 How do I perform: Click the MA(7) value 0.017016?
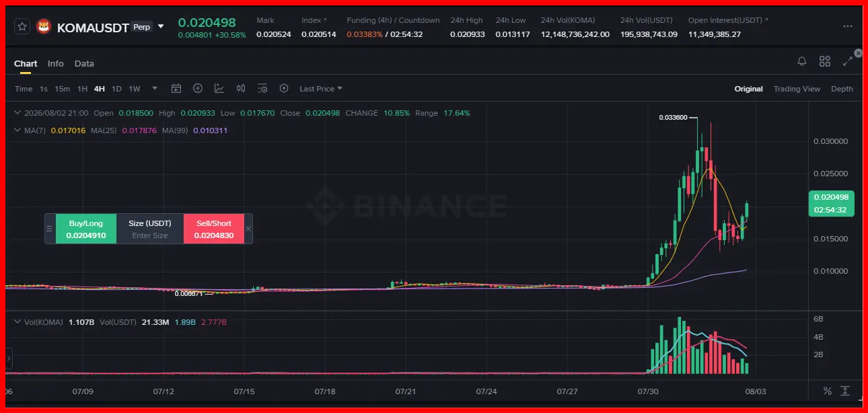[x=68, y=130]
